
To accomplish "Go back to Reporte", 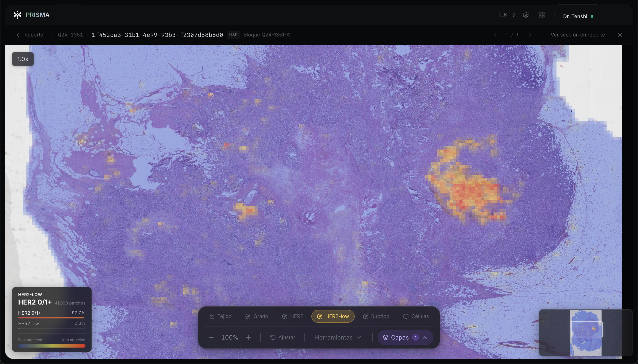I will [x=30, y=35].
